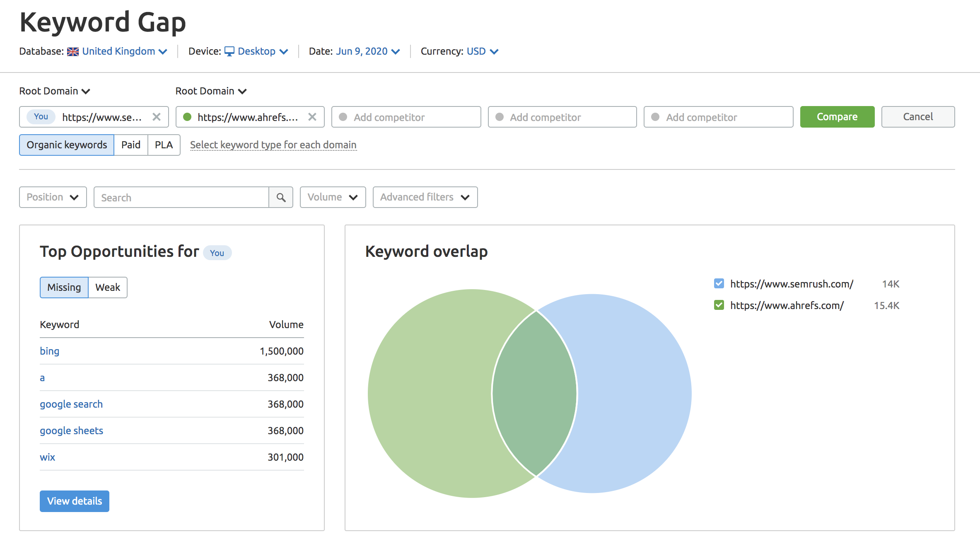The height and width of the screenshot is (546, 980).
Task: Click the desktop monitor icon beside Device
Action: (229, 51)
